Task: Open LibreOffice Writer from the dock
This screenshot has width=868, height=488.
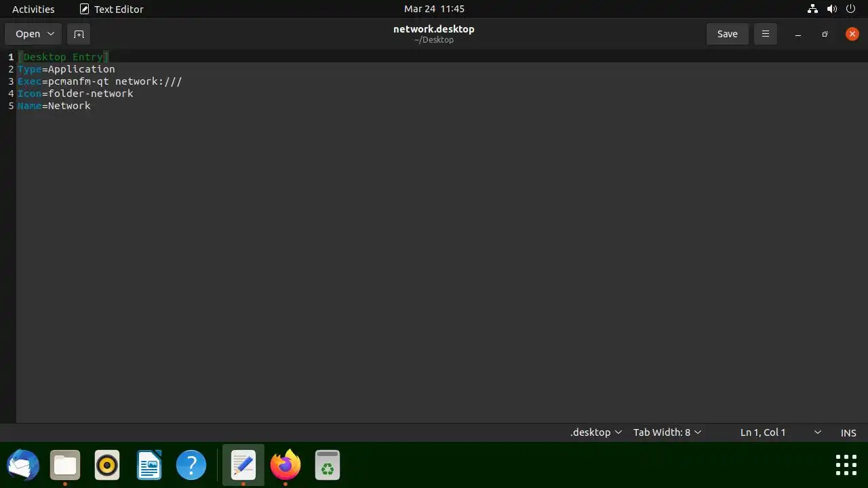Action: 149,466
